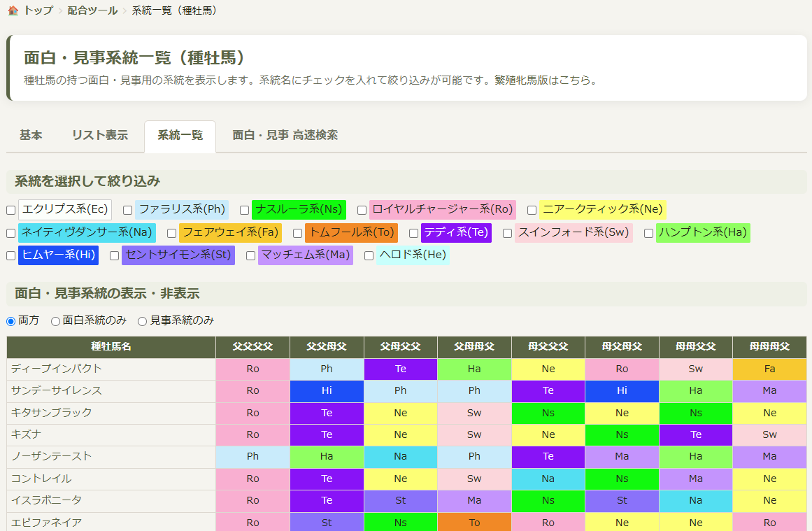Image resolution: width=812 pixels, height=531 pixels.
Task: Tick the セントサイモン系(St) checkbox
Action: click(x=115, y=255)
